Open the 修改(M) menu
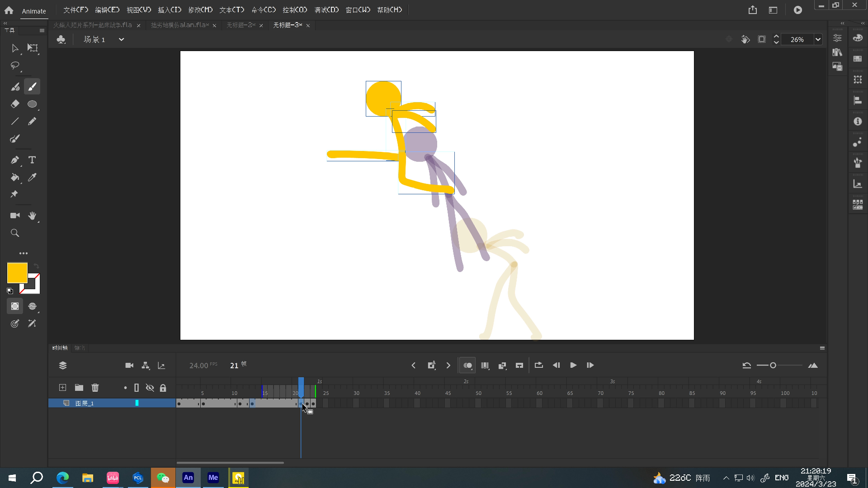This screenshot has width=868, height=488. click(200, 10)
